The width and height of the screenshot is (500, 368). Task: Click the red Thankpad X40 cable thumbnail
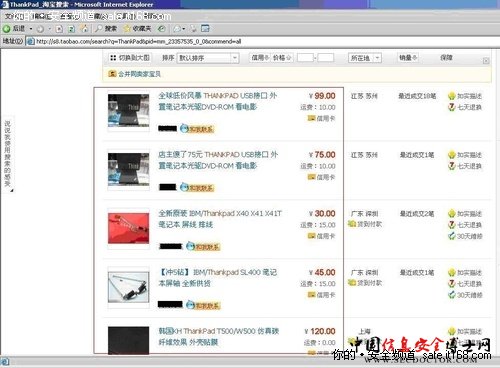[128, 228]
